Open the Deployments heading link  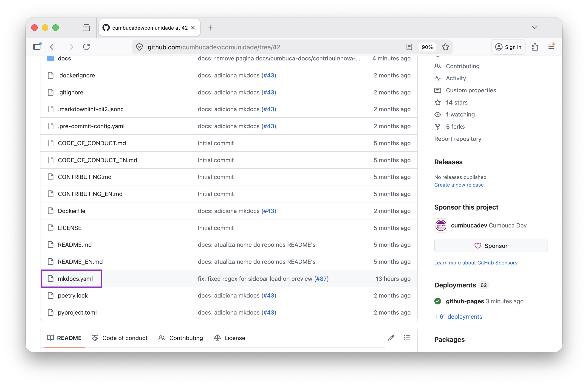point(455,285)
